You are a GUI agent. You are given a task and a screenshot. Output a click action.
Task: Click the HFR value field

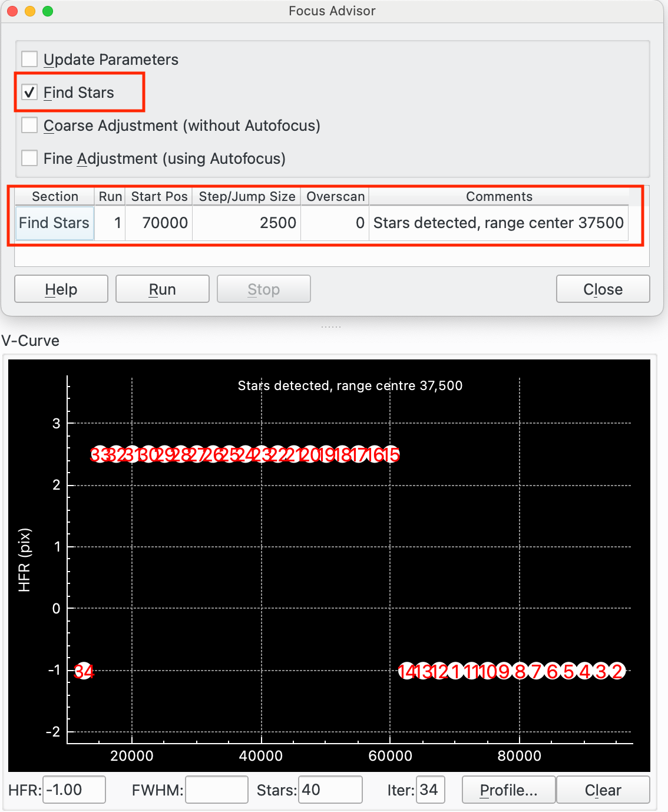pos(74,790)
